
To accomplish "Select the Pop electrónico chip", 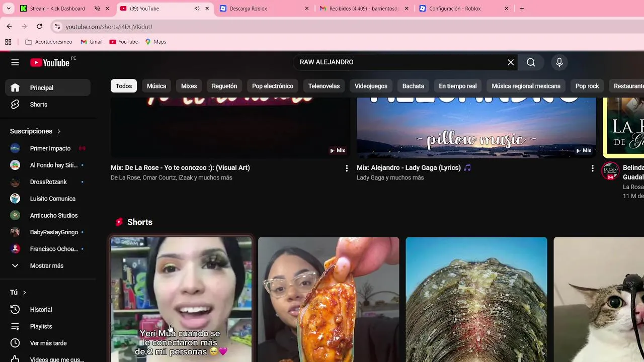I will 273,86.
